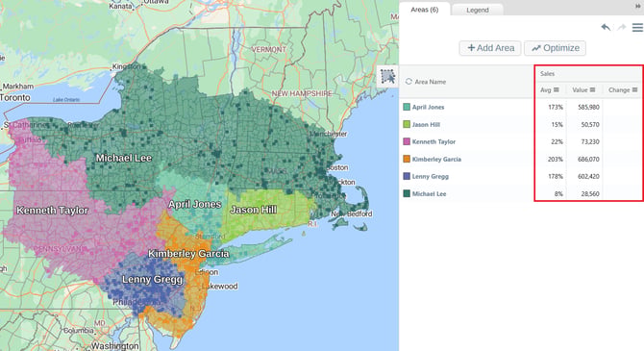Click the 686,070 sales value cell

point(588,159)
